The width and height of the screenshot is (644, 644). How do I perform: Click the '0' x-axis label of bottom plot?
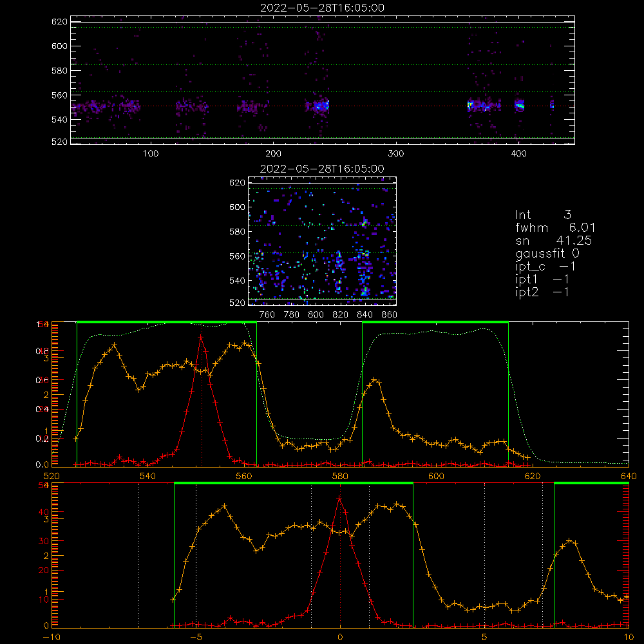pyautogui.click(x=340, y=637)
